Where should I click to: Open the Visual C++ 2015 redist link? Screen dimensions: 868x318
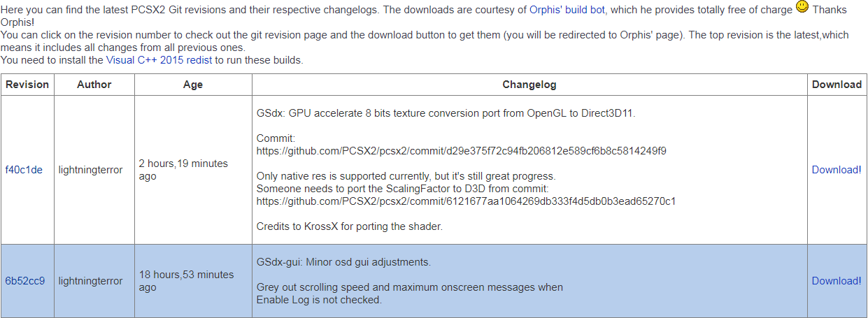159,60
